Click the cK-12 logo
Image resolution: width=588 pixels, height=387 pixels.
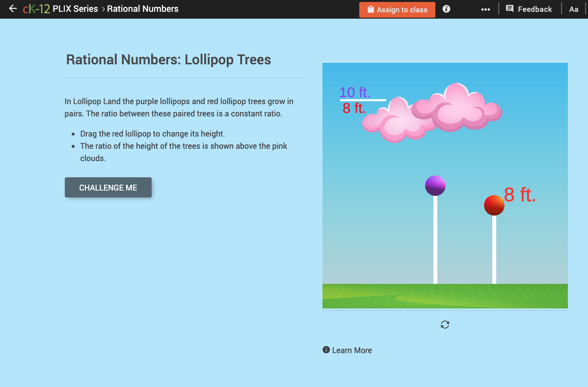tap(36, 8)
